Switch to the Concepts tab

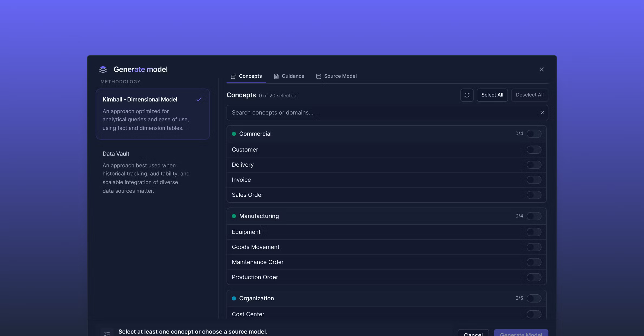pyautogui.click(x=246, y=76)
